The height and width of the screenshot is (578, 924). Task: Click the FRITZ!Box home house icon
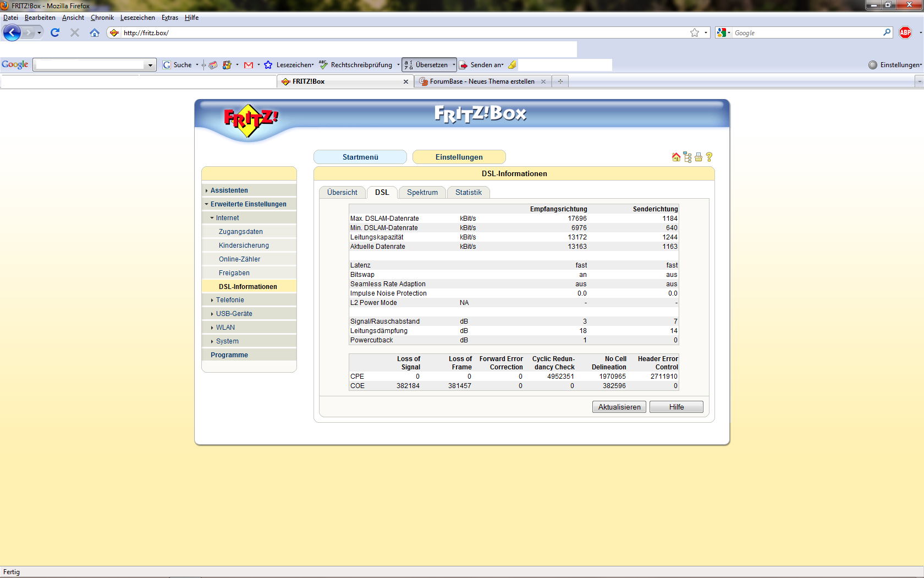point(676,157)
